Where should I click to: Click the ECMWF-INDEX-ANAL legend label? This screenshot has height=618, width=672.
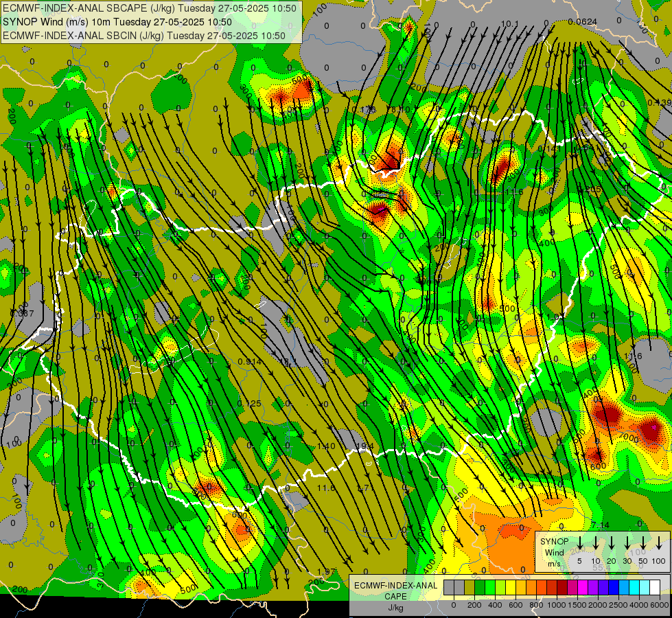point(395,586)
